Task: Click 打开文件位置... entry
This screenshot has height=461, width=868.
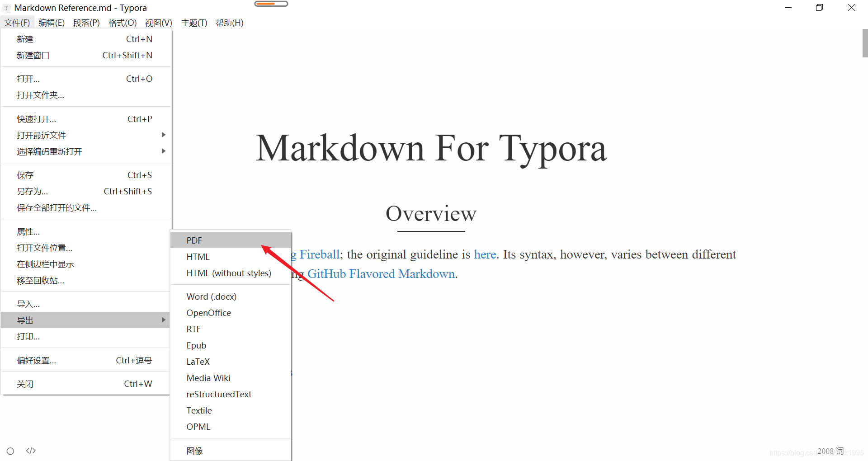Action: 86,248
